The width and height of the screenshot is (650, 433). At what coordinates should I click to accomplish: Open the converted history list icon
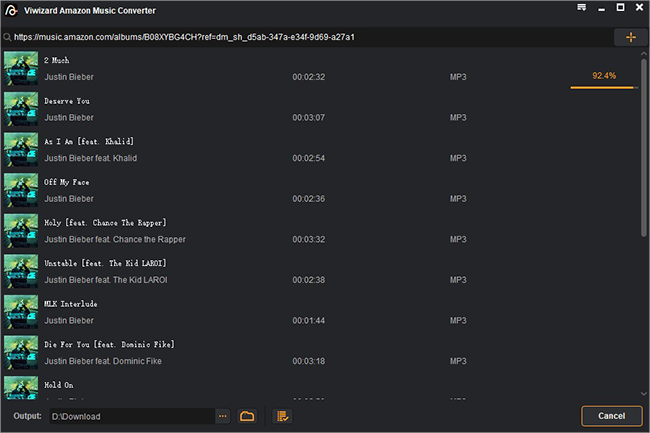click(282, 416)
